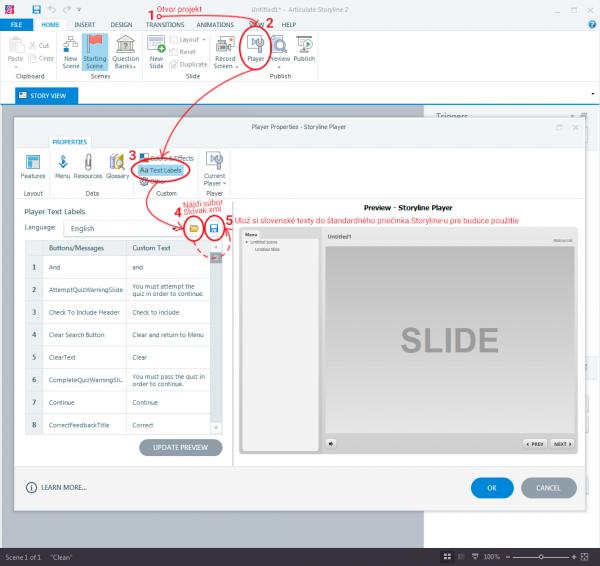Click the load text labels folder icon

[x=194, y=228]
